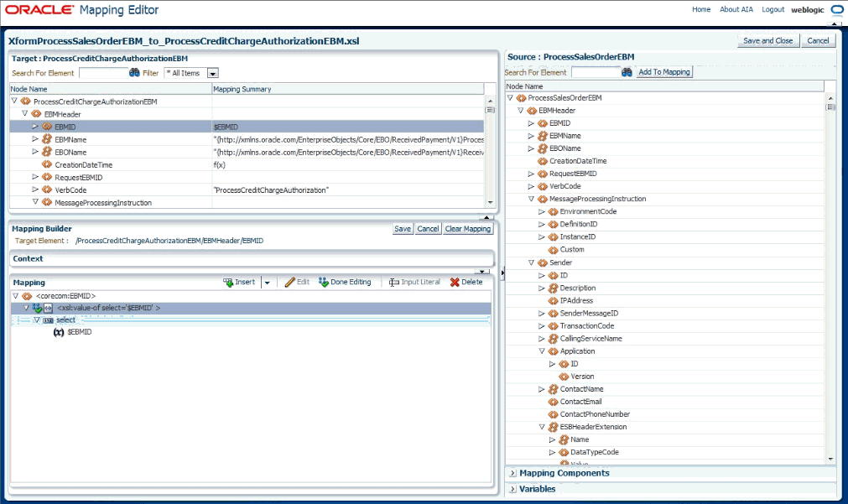Collapse the Sender node in Source tree
The width and height of the screenshot is (848, 504).
[x=531, y=262]
